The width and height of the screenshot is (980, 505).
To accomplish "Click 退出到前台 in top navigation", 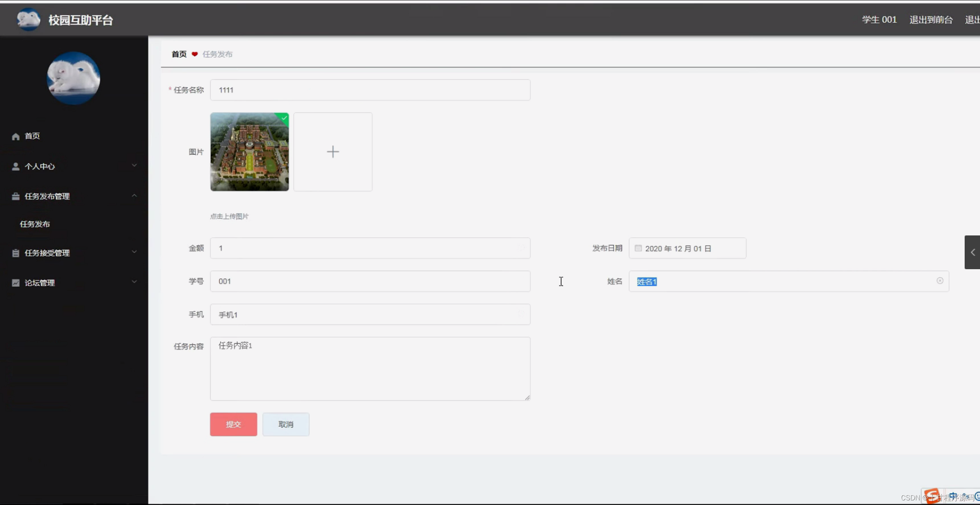I will point(931,19).
